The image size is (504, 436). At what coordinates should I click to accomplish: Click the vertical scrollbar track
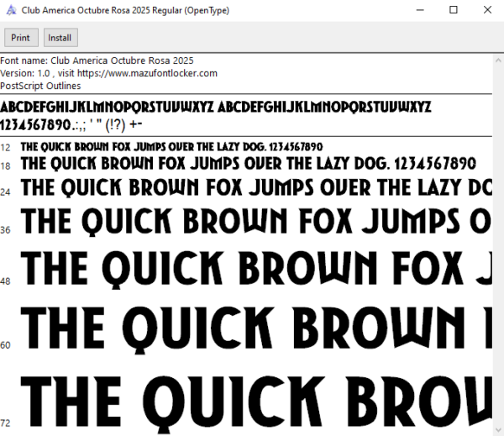(x=498, y=244)
